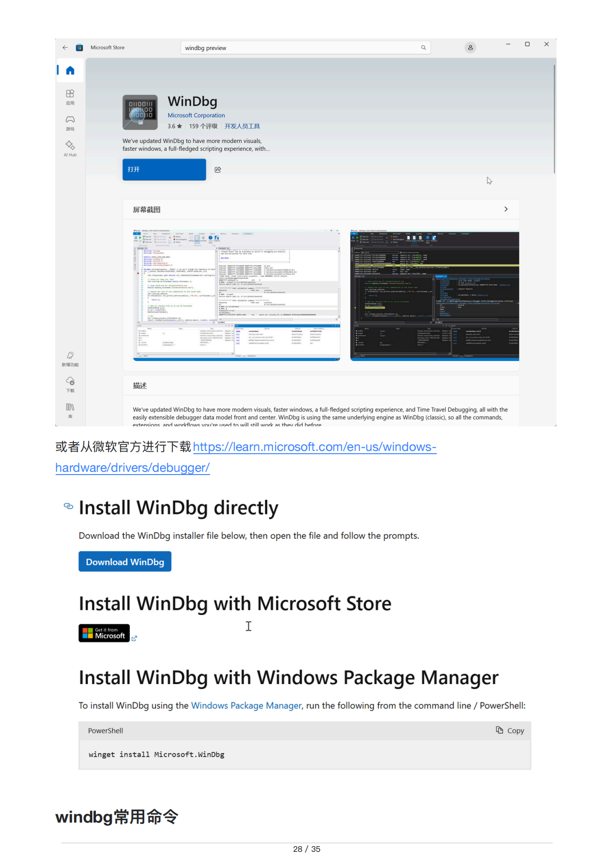Click the Copy icon in PowerShell block
This screenshot has width=614, height=868.
coord(499,730)
